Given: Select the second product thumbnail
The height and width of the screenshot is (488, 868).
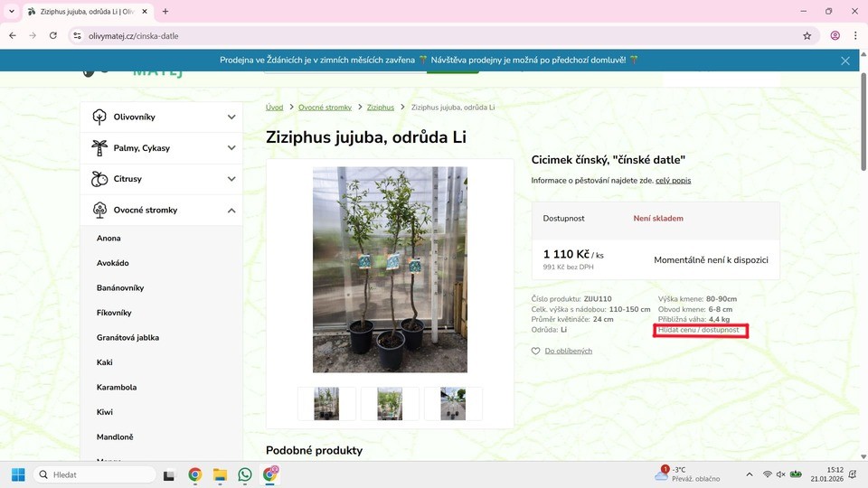Looking at the screenshot, I should [x=390, y=404].
